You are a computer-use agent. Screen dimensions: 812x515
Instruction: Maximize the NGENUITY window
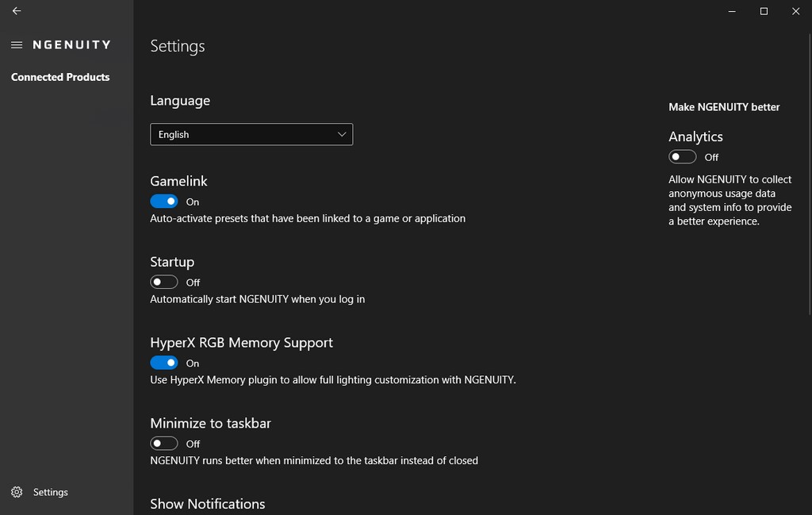point(764,11)
